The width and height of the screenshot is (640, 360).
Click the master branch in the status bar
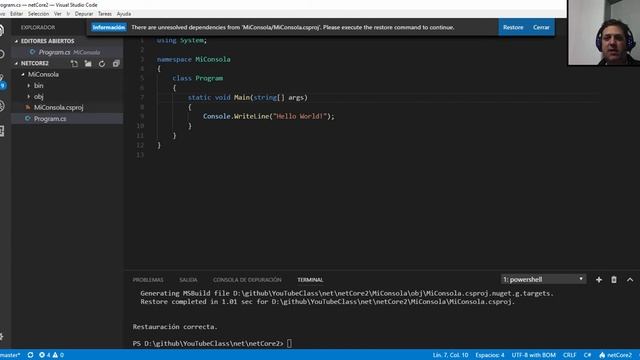(10, 355)
